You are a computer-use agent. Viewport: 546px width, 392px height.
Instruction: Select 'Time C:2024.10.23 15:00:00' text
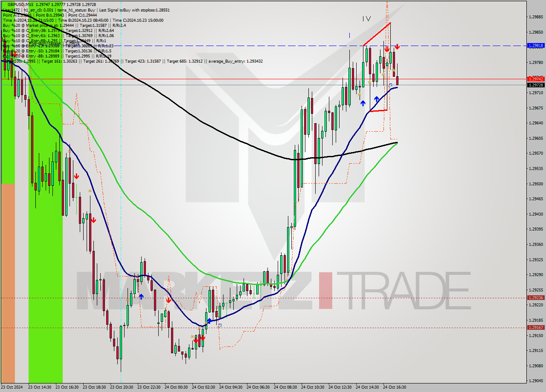(139, 20)
